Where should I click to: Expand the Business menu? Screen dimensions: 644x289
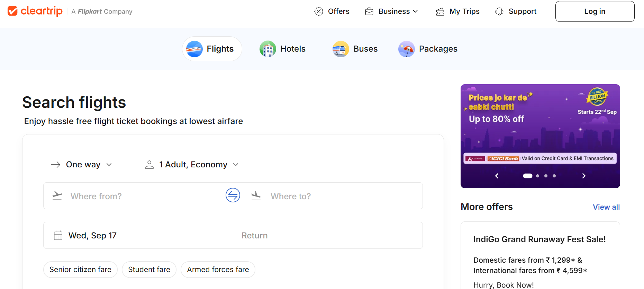(392, 11)
